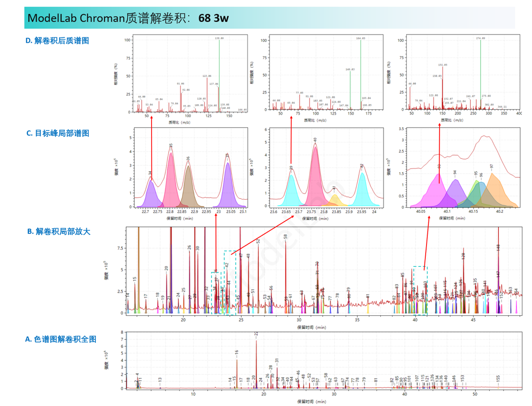The image size is (532, 406).
Task: Click the 274.09 base peak label in mass spectrum
Action: click(481, 38)
